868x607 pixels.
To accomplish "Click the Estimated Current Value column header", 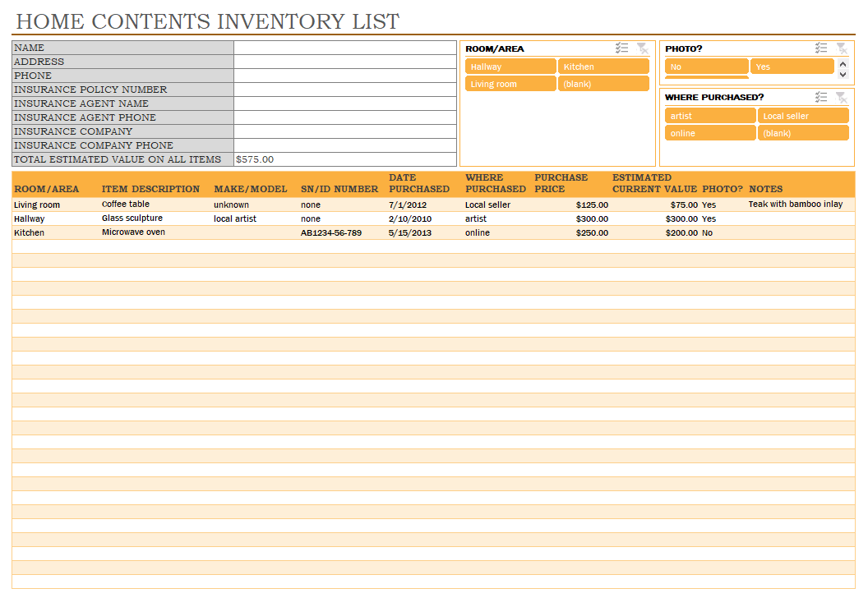I will click(654, 183).
